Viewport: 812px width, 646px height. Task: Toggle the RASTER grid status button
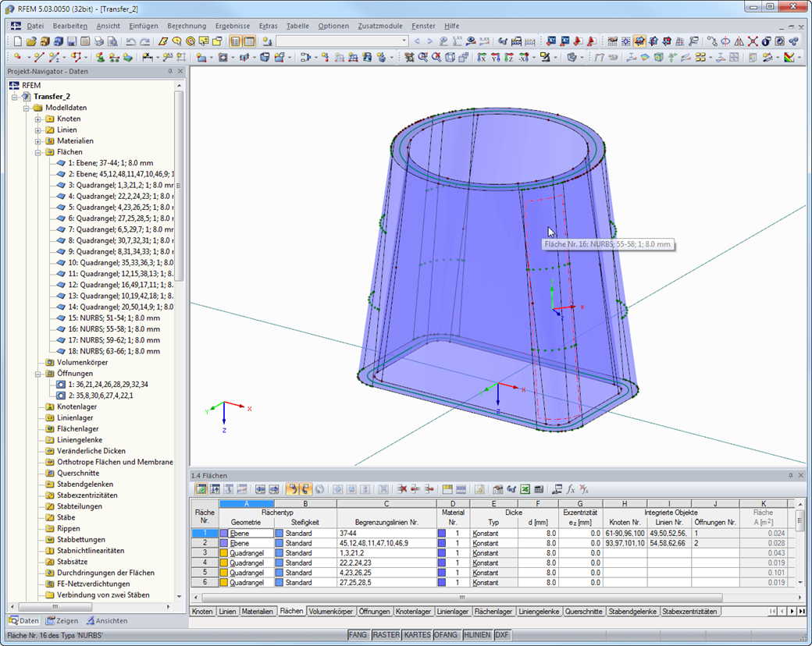click(x=386, y=635)
